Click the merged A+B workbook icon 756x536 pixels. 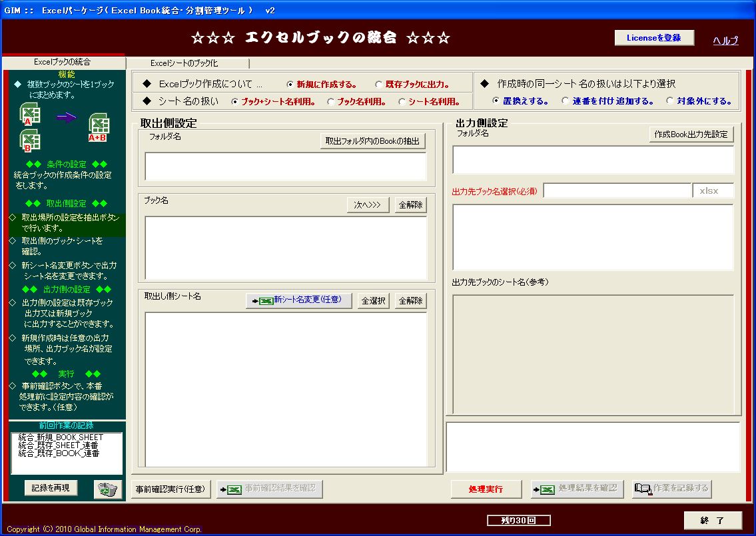99,127
